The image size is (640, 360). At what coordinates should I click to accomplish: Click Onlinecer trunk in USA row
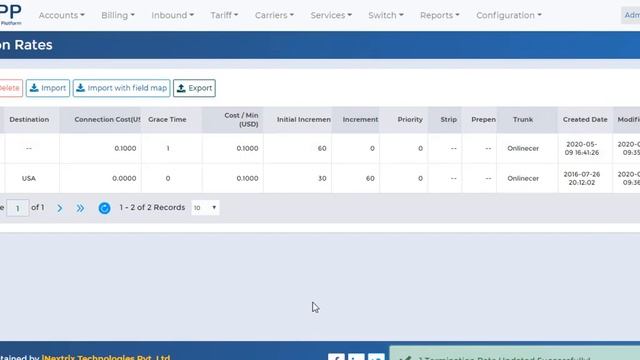pyautogui.click(x=523, y=178)
